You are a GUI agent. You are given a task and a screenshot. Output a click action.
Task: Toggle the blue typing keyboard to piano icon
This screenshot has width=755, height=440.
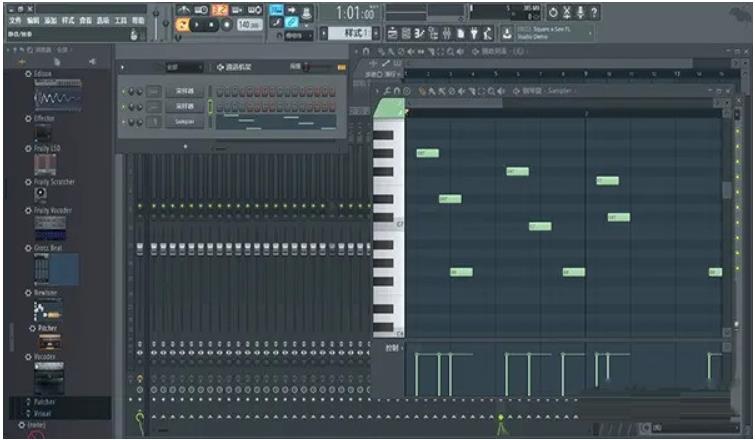pyautogui.click(x=276, y=10)
